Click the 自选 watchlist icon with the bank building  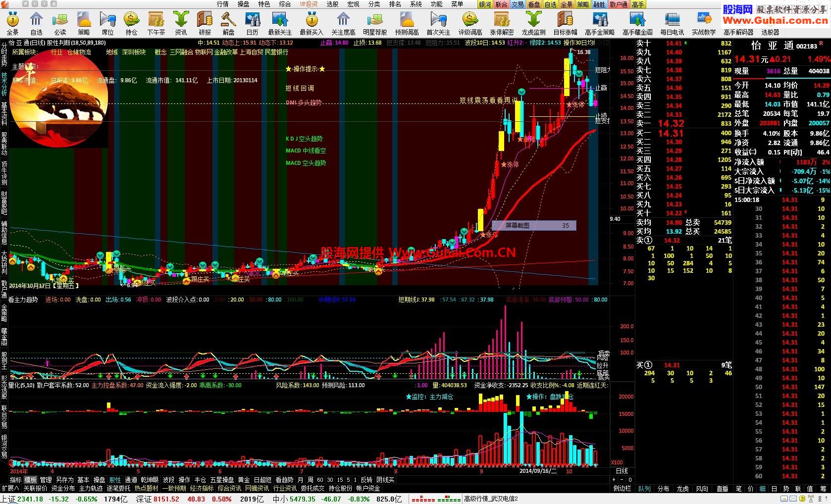pos(36,23)
